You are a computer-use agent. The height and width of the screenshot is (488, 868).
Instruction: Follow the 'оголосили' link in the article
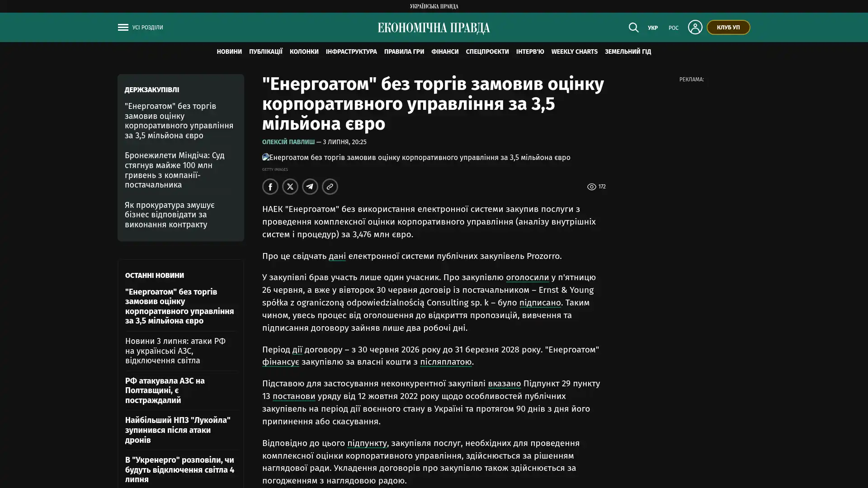(x=528, y=277)
